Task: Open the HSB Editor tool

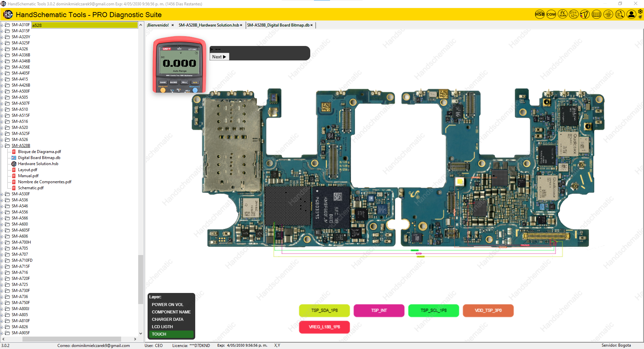Action: coord(540,14)
